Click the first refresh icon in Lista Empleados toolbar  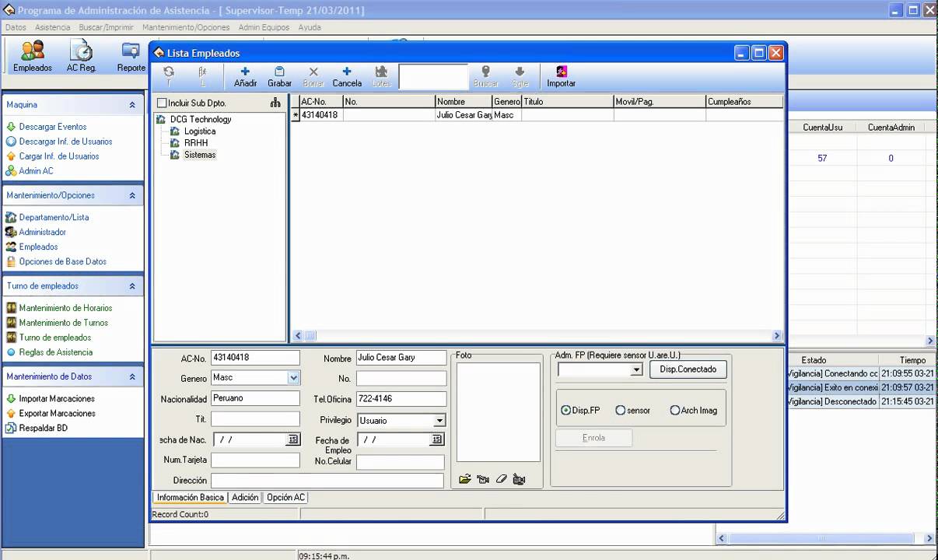169,75
